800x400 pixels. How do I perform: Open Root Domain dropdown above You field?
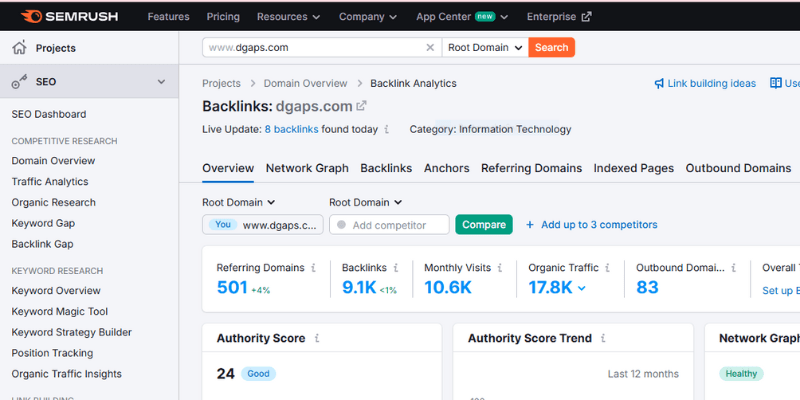point(238,203)
